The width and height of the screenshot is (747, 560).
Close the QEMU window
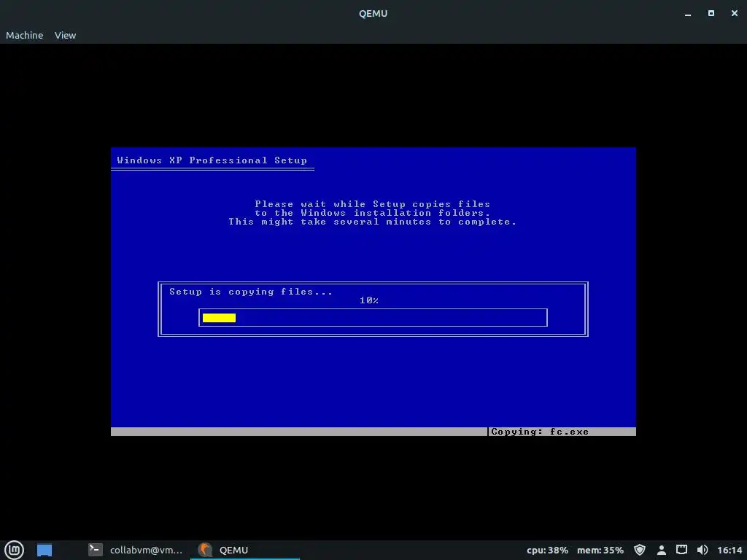pos(735,13)
